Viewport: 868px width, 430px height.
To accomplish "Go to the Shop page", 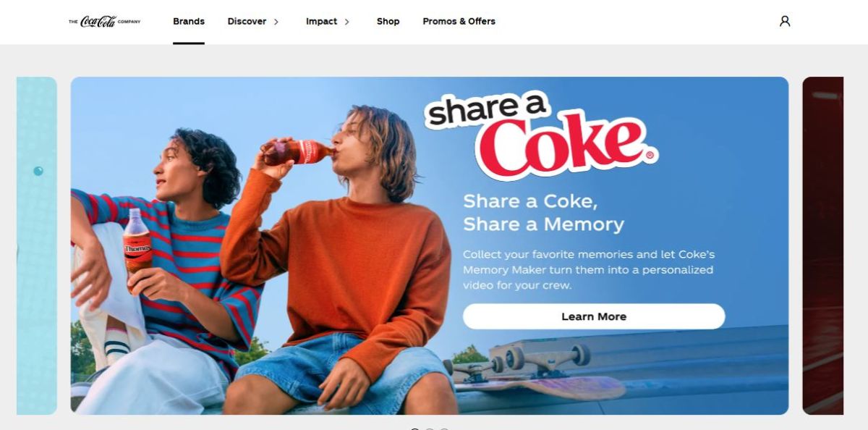I will 388,21.
